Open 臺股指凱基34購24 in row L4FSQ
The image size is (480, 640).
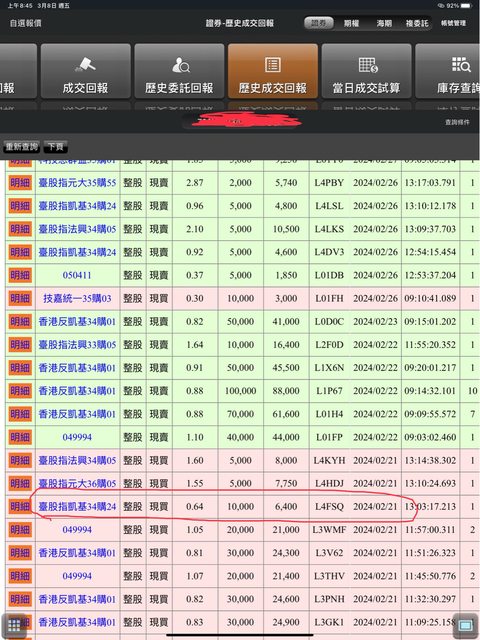tap(77, 507)
